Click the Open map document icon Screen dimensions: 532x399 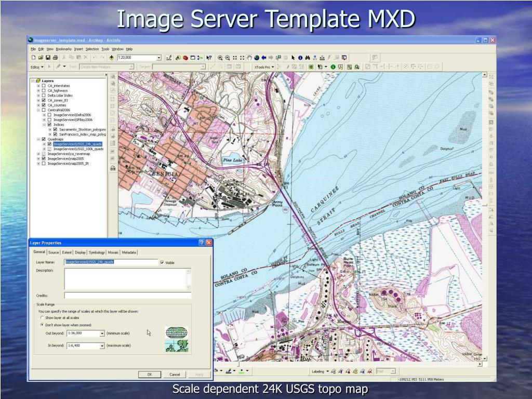click(x=41, y=58)
